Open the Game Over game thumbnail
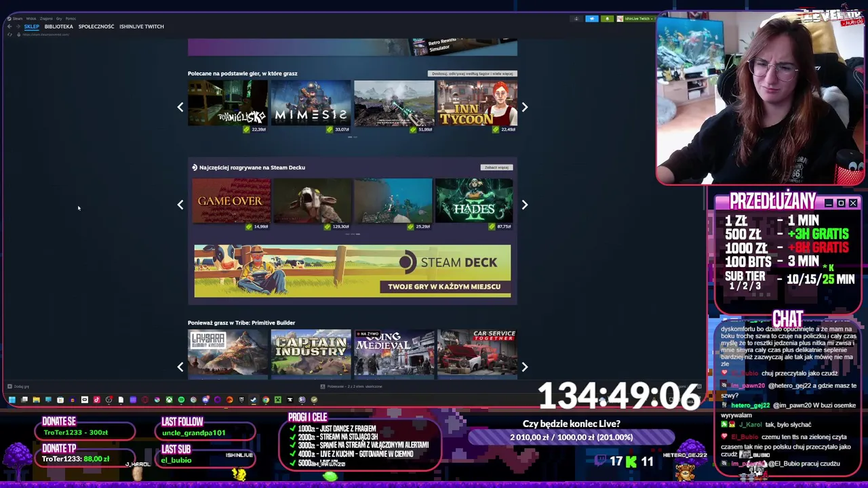The image size is (868, 488). (231, 201)
